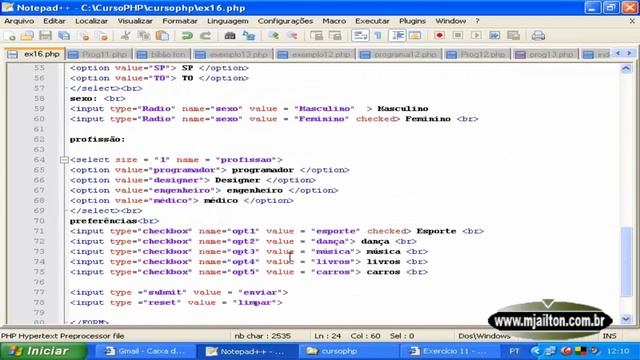Switch to the prog13.php tab
The height and width of the screenshot is (360, 640).
(x=545, y=54)
